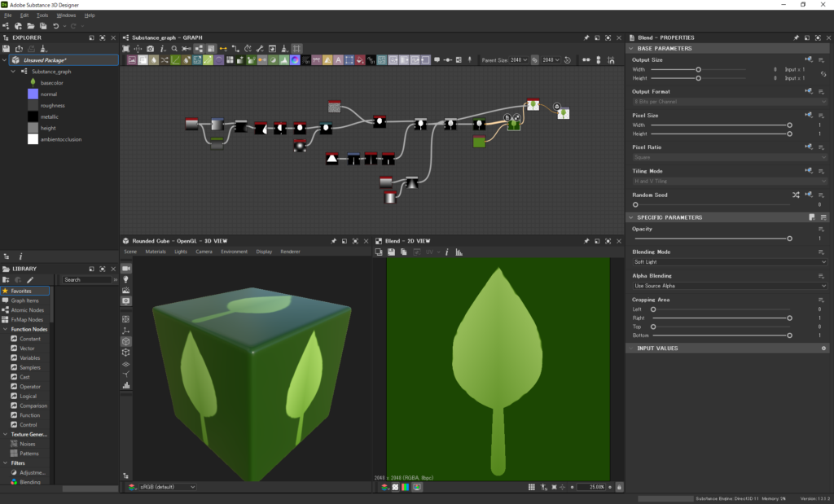The height and width of the screenshot is (504, 834).
Task: Open the first Parent Size 2048 dropdown
Action: tap(519, 60)
